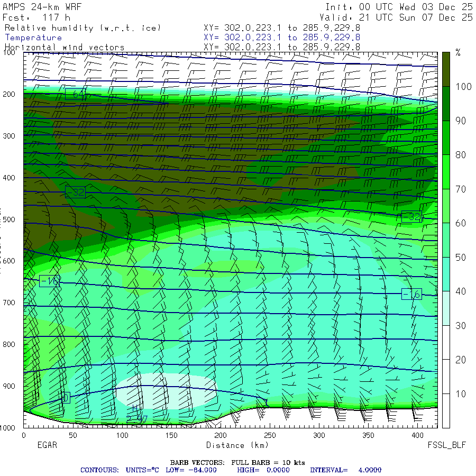Select the Horizontal wind vectors label

[x=65, y=47]
